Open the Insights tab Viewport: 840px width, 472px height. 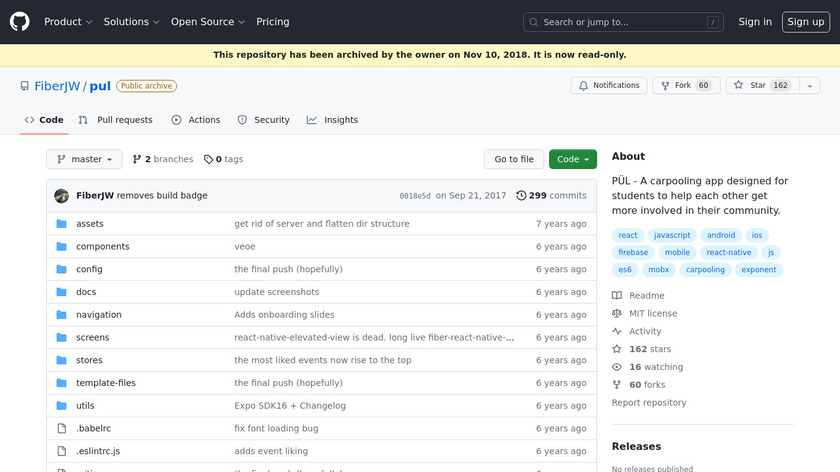click(332, 120)
